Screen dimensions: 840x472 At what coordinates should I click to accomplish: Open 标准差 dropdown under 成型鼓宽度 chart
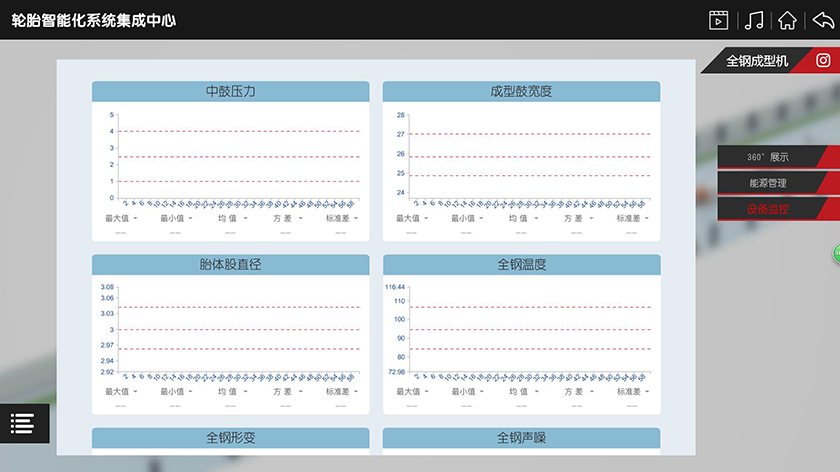pos(632,218)
